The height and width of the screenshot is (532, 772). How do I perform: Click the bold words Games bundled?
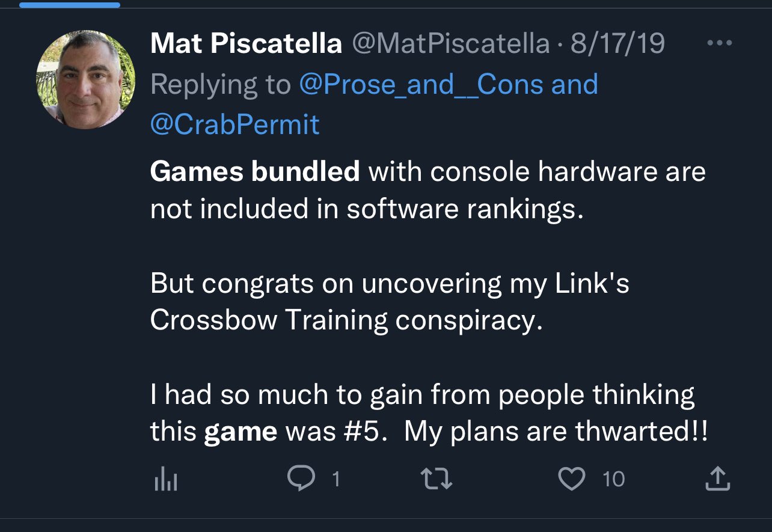255,172
